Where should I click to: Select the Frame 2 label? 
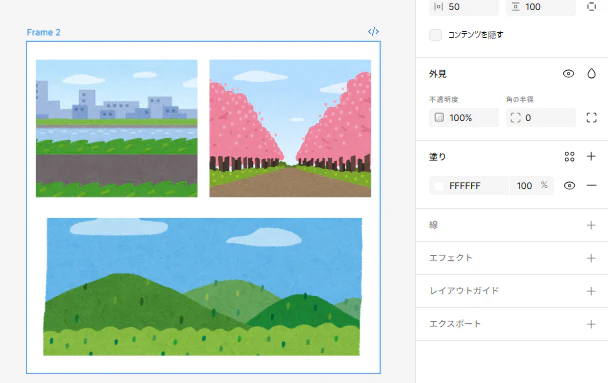(x=43, y=33)
